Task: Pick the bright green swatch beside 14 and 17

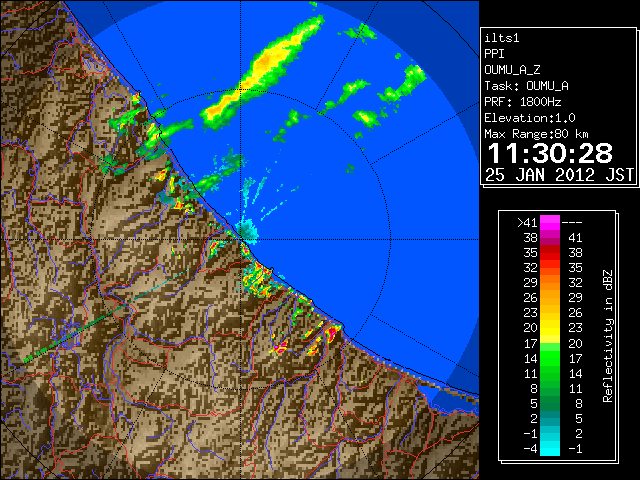Action: pyautogui.click(x=550, y=358)
